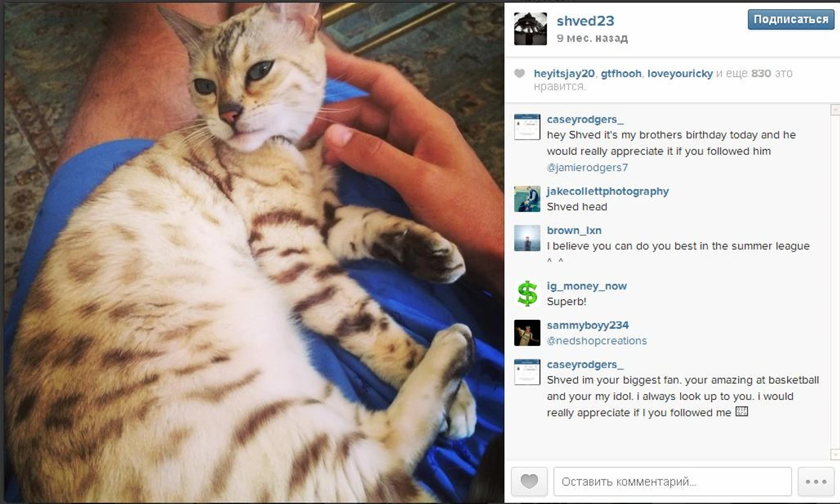Viewport: 840px width, 504px height.
Task: Open heyitsjay20 profile from likes
Action: 564,74
